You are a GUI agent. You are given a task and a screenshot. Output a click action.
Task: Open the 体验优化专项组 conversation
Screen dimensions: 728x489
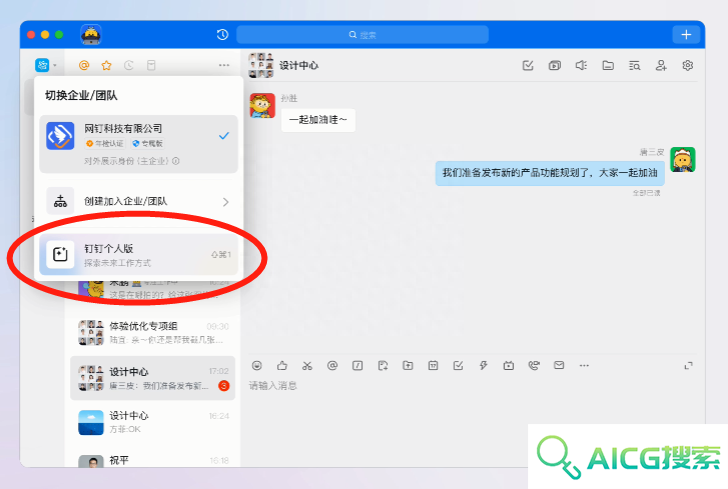coord(153,333)
